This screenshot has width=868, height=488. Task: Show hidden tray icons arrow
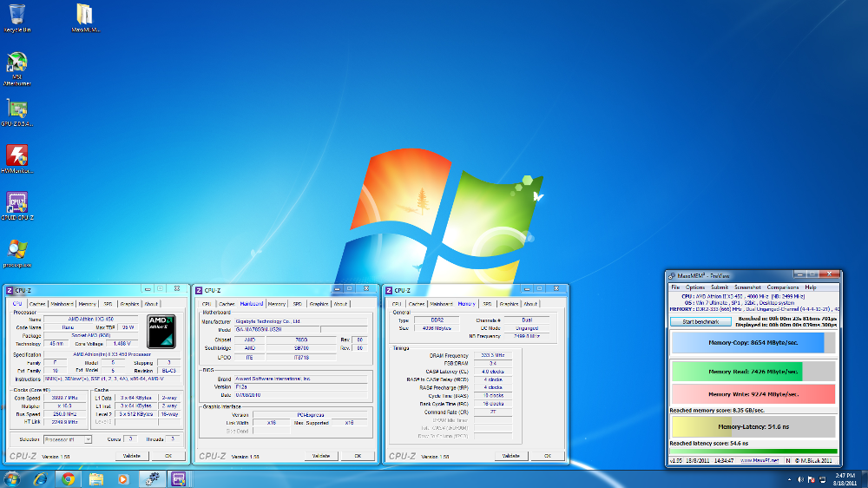coord(789,479)
